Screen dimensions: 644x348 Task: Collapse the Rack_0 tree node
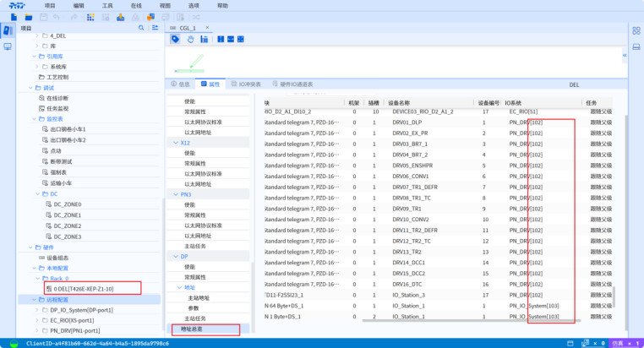coord(35,278)
